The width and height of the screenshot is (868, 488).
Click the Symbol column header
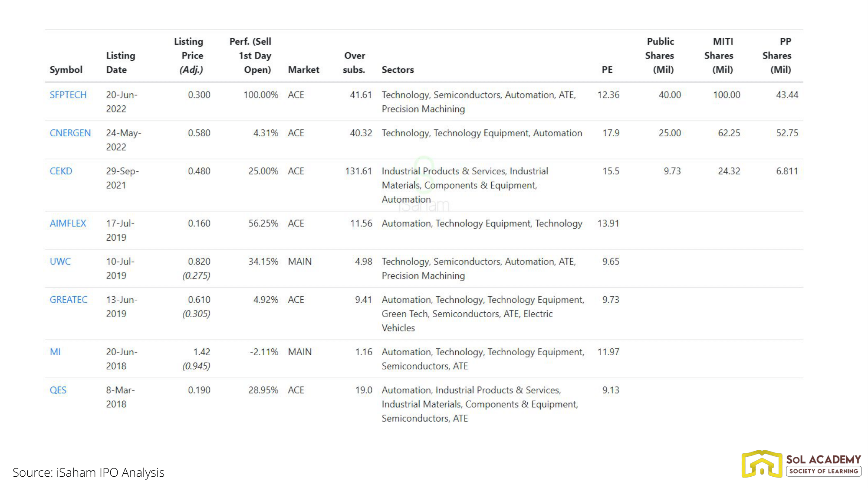tap(66, 70)
